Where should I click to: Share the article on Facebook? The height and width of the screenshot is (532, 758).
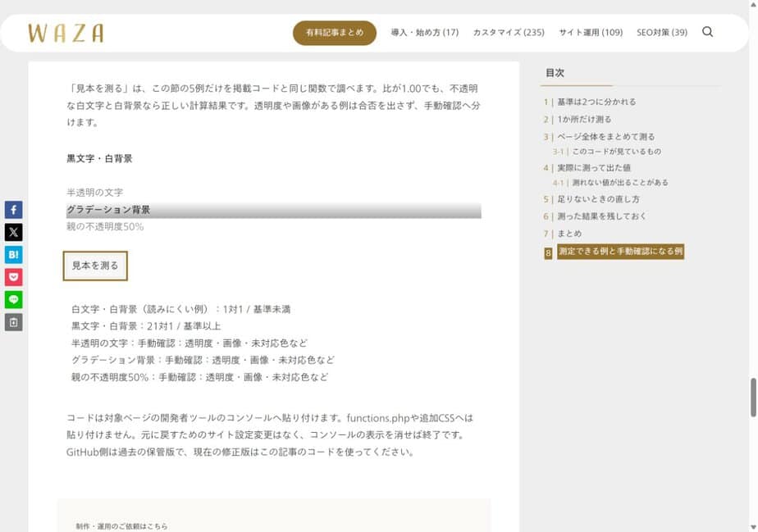13,210
